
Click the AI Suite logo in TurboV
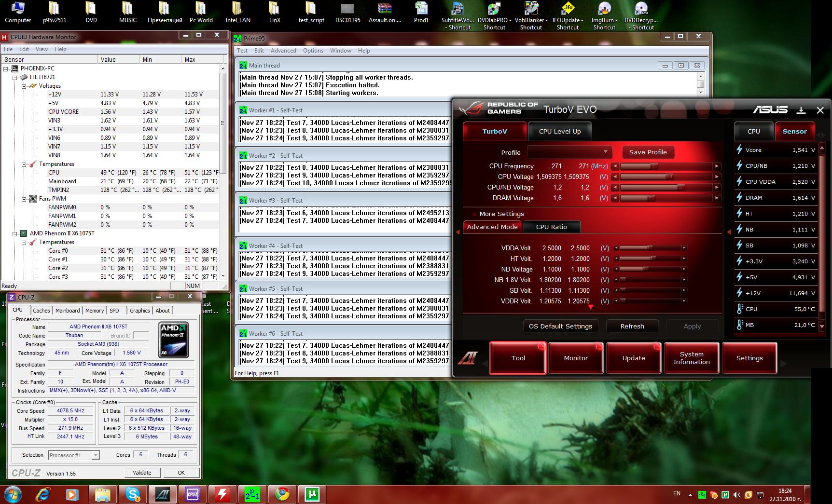tap(468, 358)
